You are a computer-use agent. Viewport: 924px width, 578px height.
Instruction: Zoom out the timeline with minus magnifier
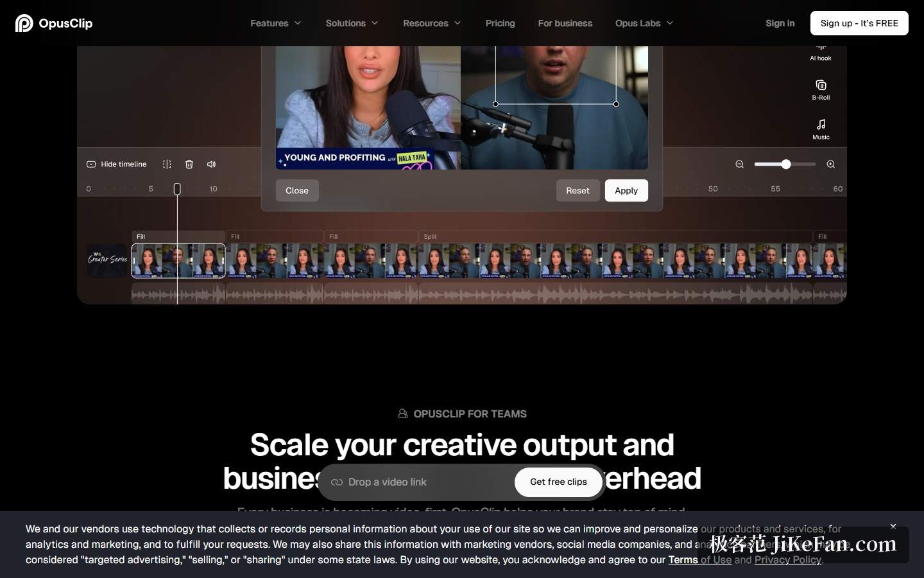click(739, 164)
